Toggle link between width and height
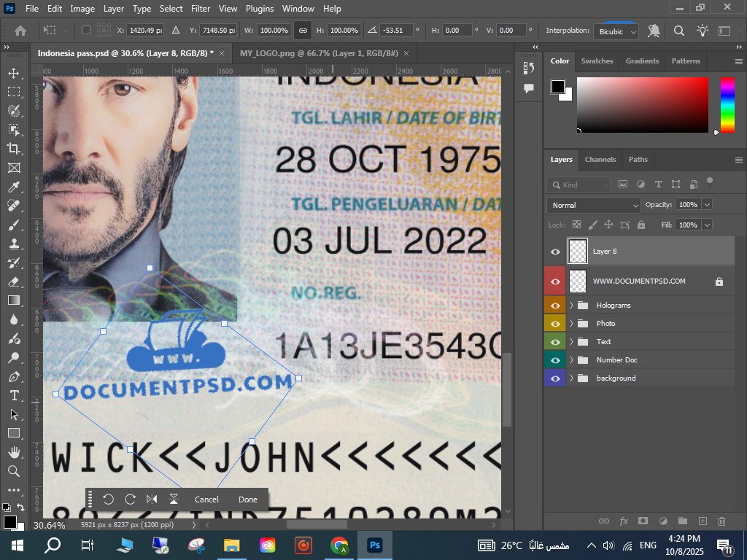The image size is (747, 560). pos(303,31)
